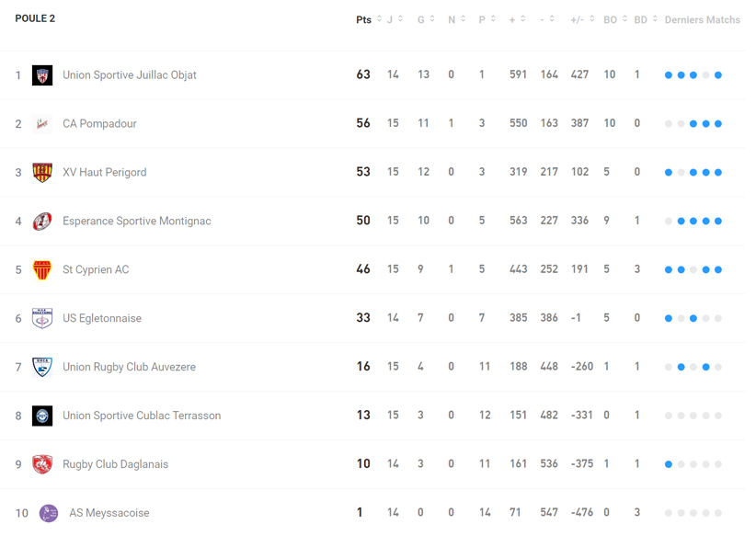Click the St Cyprien AC crest

pos(42,270)
